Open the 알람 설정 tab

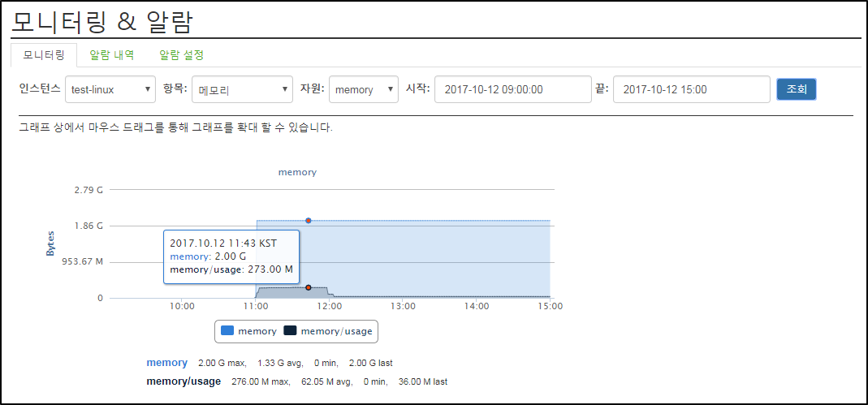click(182, 55)
